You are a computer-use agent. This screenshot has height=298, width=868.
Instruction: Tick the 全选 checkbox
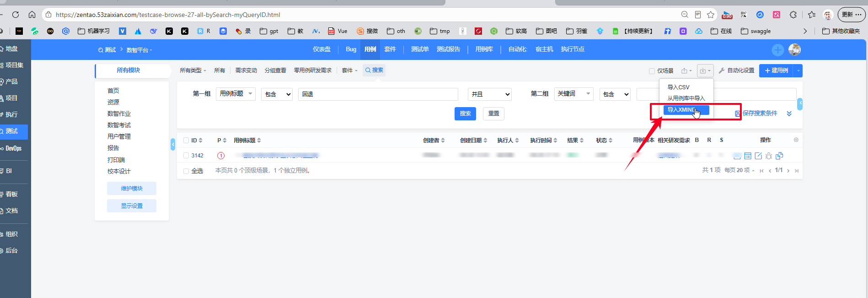click(186, 171)
